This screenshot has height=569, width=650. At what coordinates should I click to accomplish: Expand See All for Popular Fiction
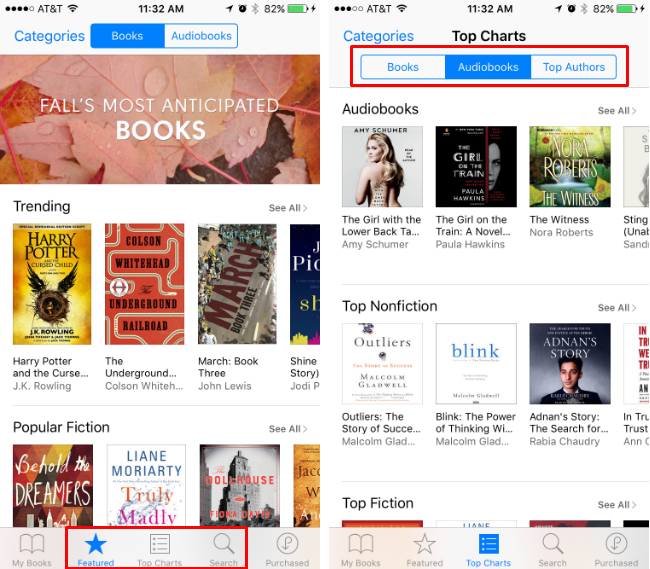pyautogui.click(x=288, y=429)
